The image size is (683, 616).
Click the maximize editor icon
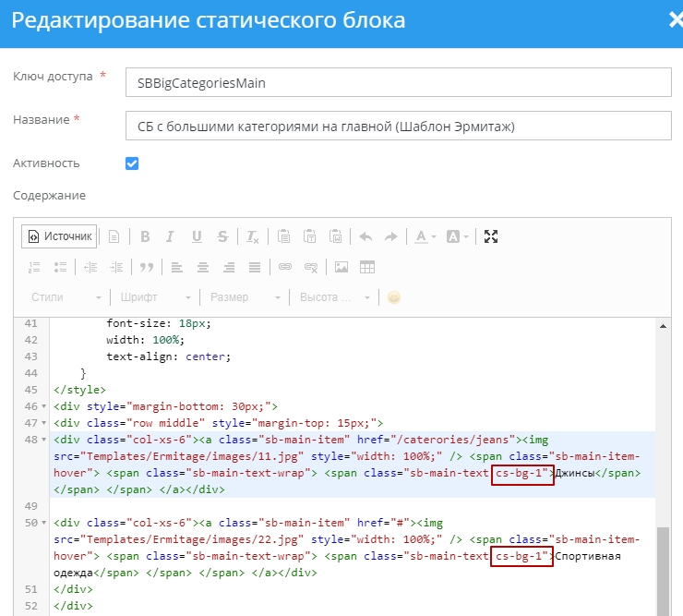tap(491, 236)
